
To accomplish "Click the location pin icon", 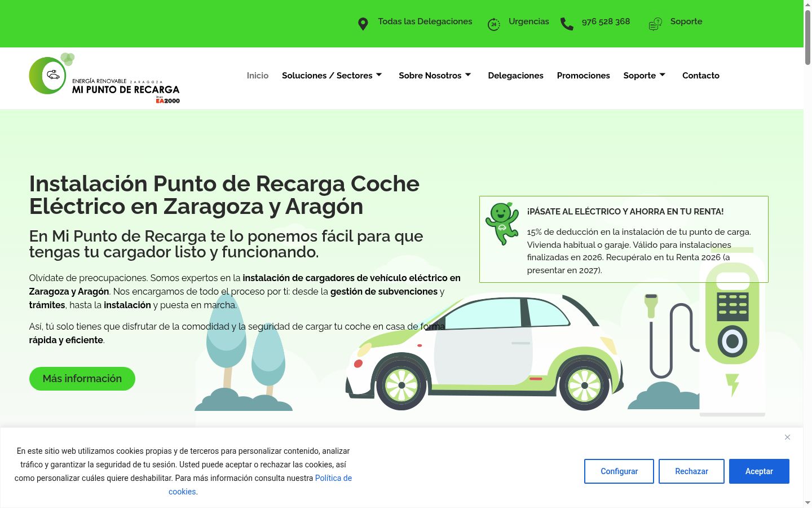I will pos(363,24).
